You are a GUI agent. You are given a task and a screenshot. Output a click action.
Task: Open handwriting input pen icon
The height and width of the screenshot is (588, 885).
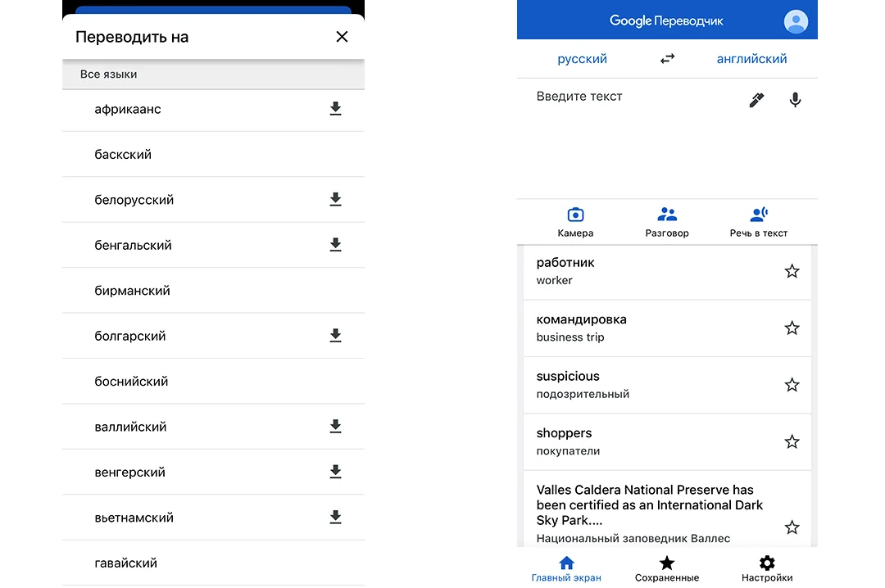tap(756, 100)
